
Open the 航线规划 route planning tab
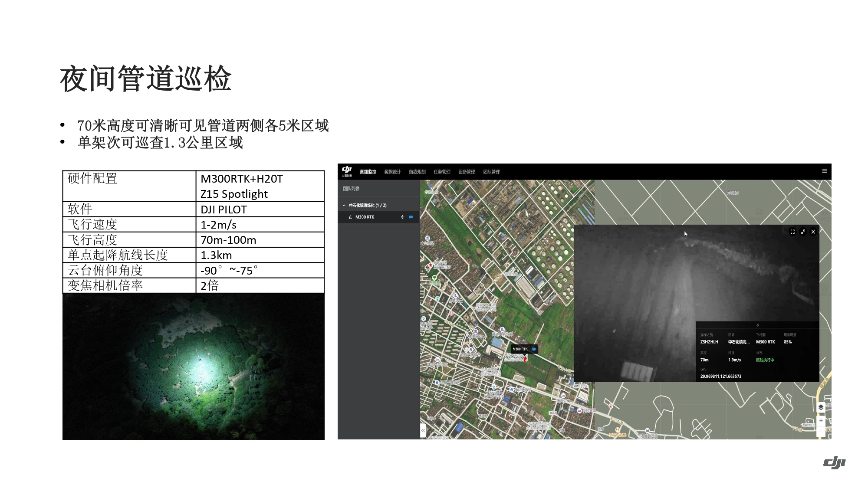pos(417,172)
